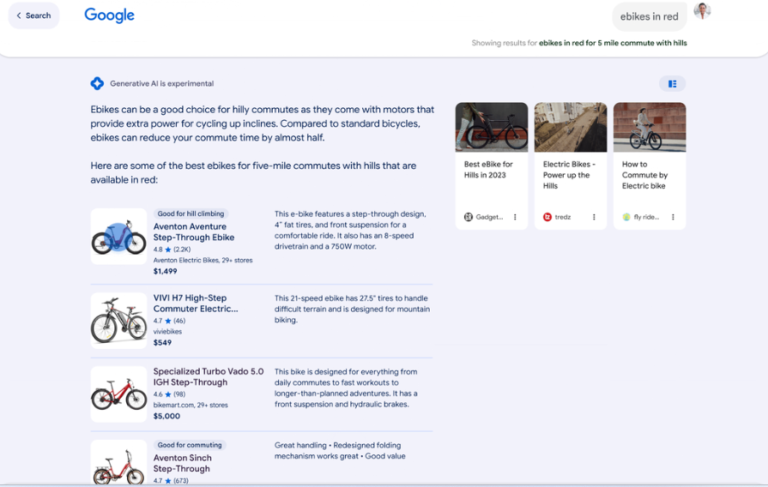Click the Gadget source favicon
This screenshot has height=487, width=768.
[468, 217]
